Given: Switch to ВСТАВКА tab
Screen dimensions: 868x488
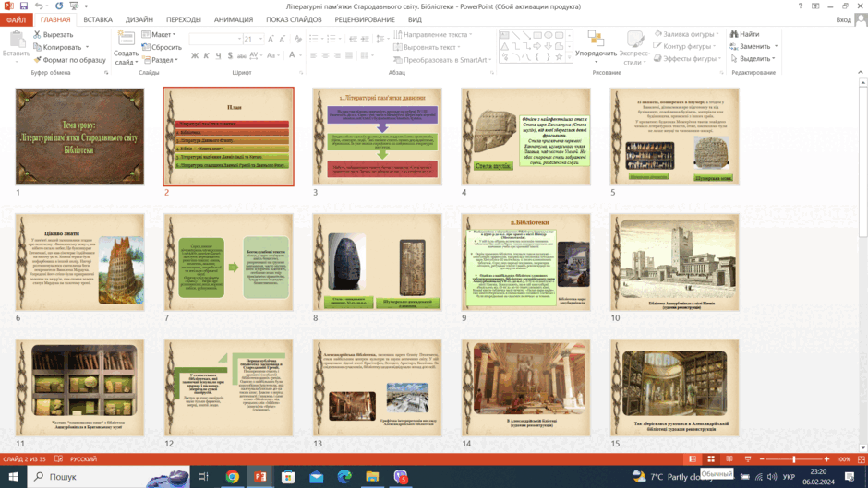Looking at the screenshot, I should [x=98, y=19].
